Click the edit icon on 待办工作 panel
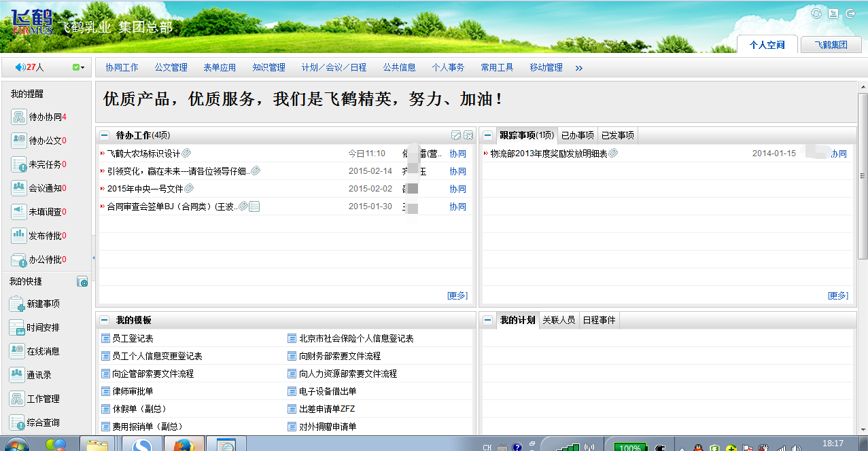 pos(456,135)
